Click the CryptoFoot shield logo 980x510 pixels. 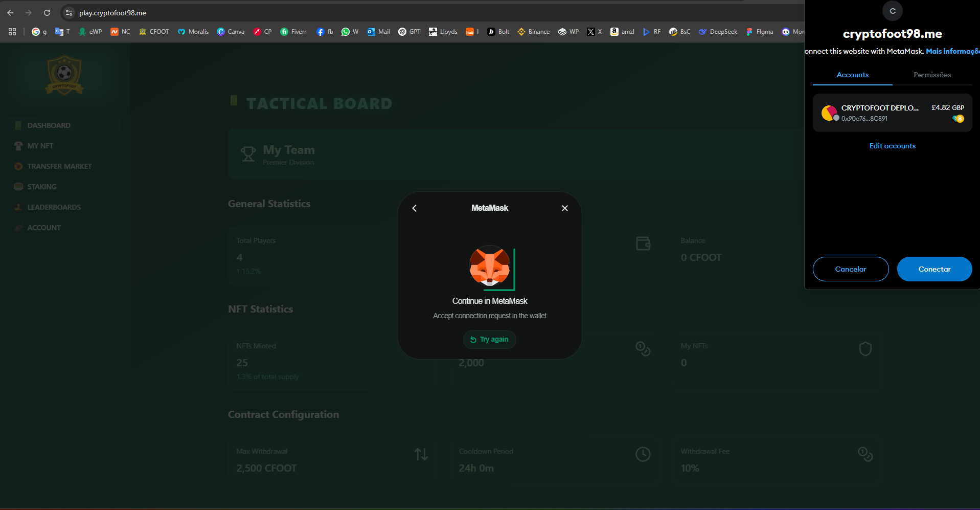click(64, 76)
